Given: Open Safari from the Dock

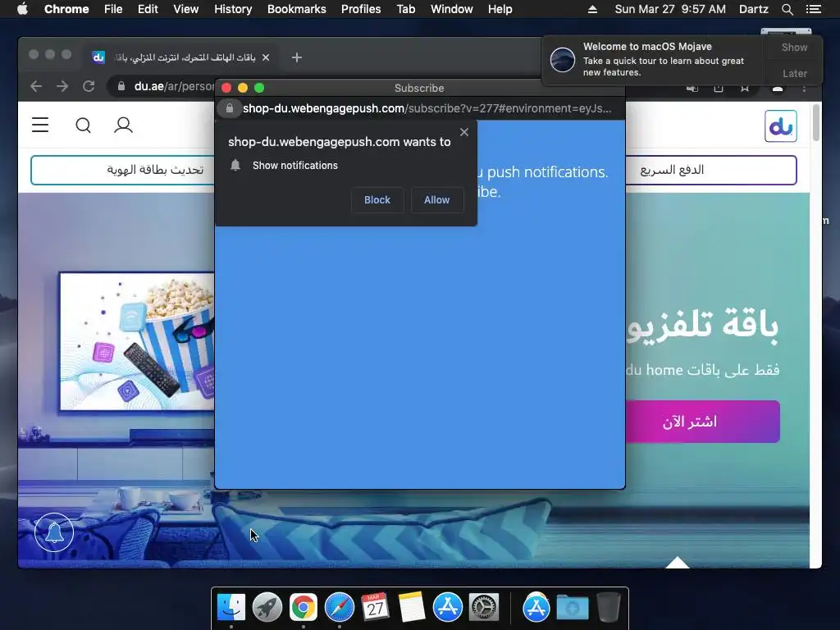Looking at the screenshot, I should (x=339, y=608).
